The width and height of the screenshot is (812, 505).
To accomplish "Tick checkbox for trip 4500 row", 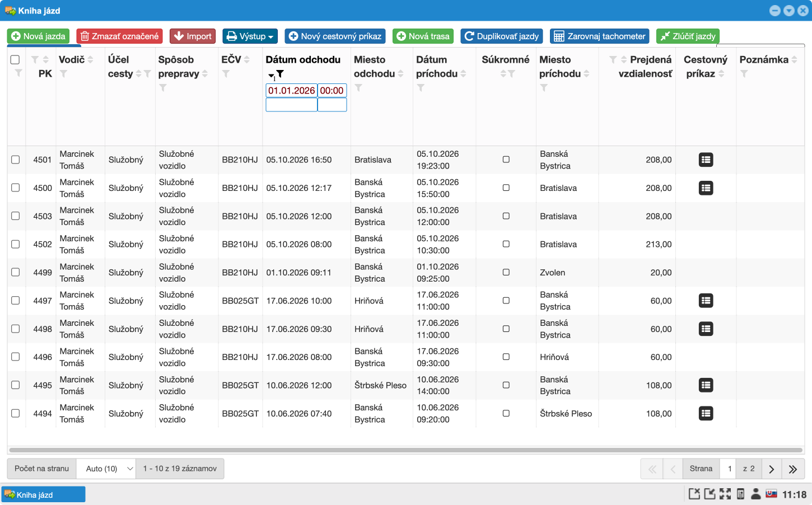I will click(16, 188).
